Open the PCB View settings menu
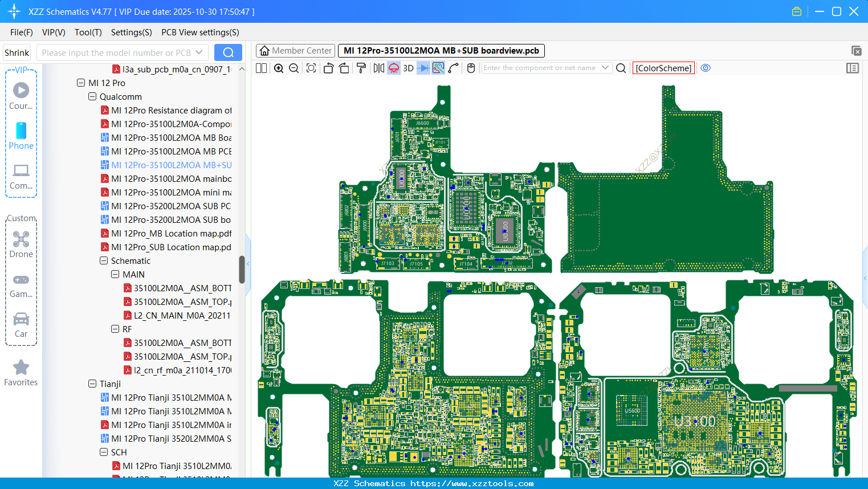The height and width of the screenshot is (489, 868). point(199,32)
